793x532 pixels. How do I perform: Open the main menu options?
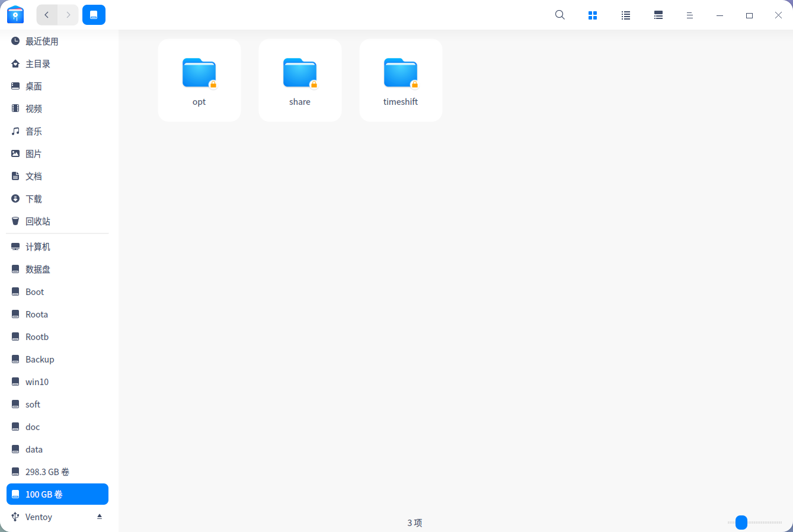pos(690,15)
